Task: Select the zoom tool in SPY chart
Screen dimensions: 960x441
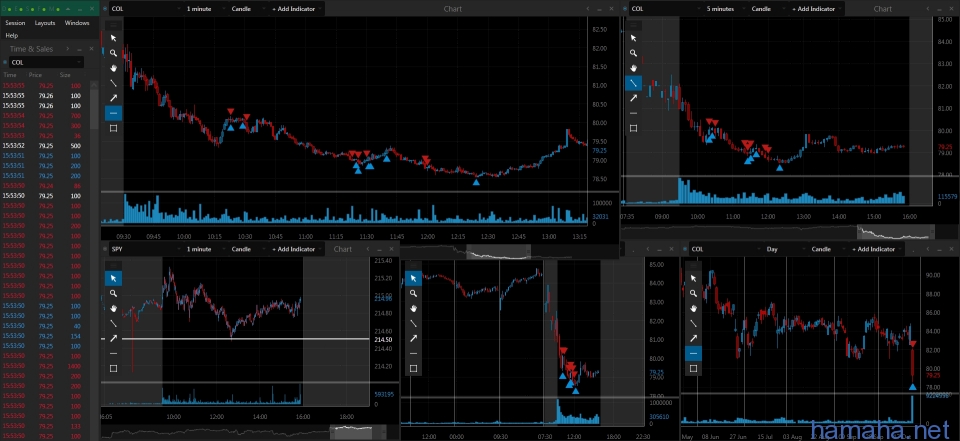Action: coord(113,293)
